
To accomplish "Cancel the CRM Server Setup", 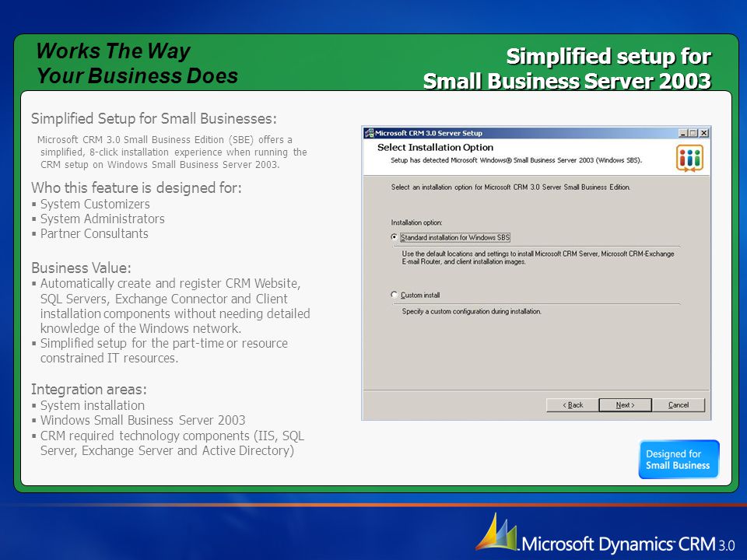I will pos(678,404).
